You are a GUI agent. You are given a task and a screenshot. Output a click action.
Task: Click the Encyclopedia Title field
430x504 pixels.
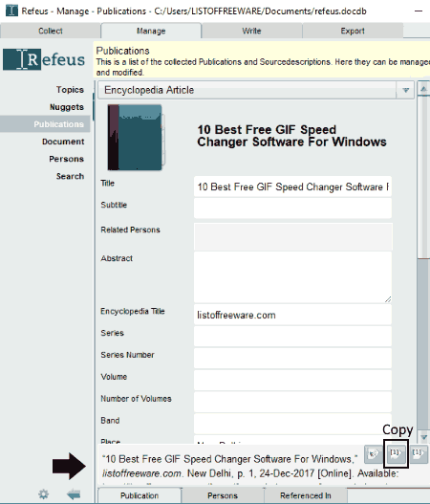(292, 315)
